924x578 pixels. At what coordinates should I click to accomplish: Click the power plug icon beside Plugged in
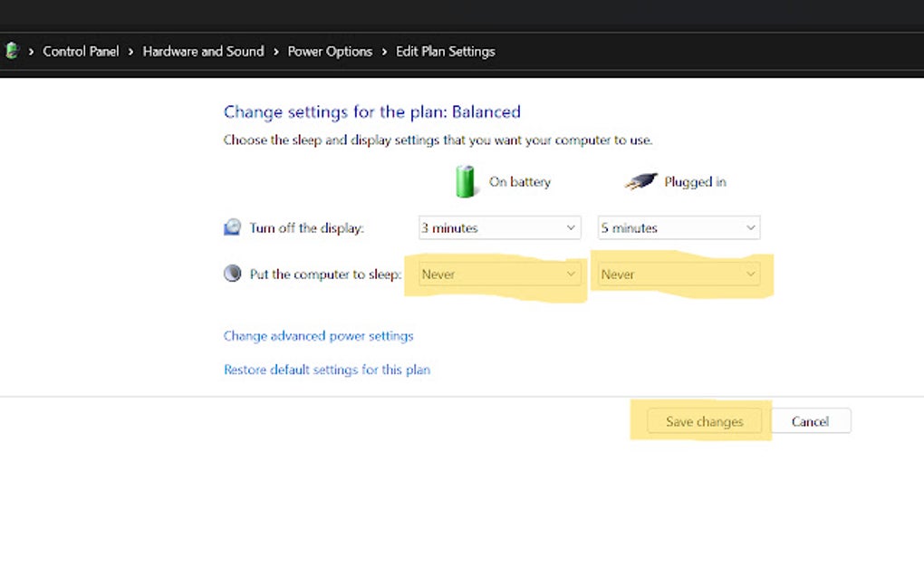(641, 181)
